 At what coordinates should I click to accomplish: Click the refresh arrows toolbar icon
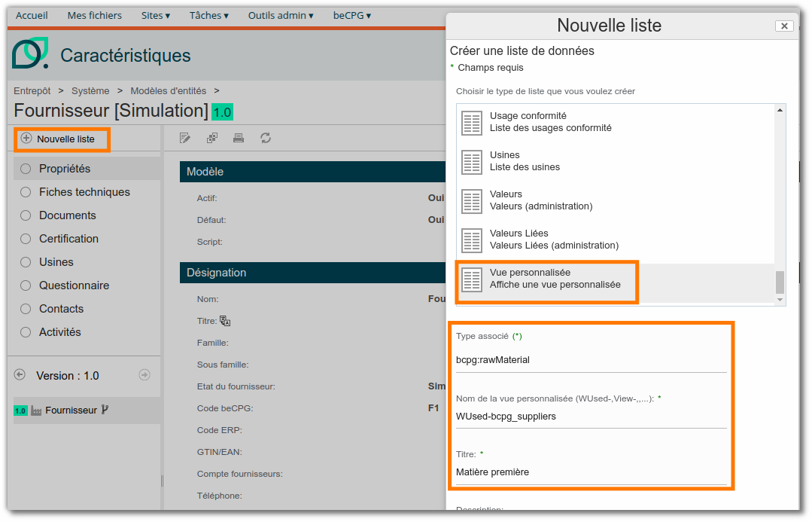(x=266, y=138)
